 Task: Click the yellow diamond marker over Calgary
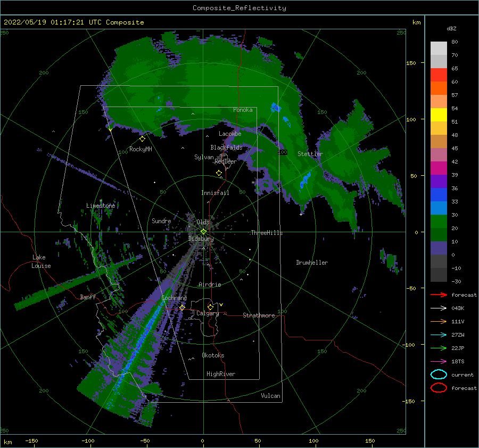tap(210, 307)
